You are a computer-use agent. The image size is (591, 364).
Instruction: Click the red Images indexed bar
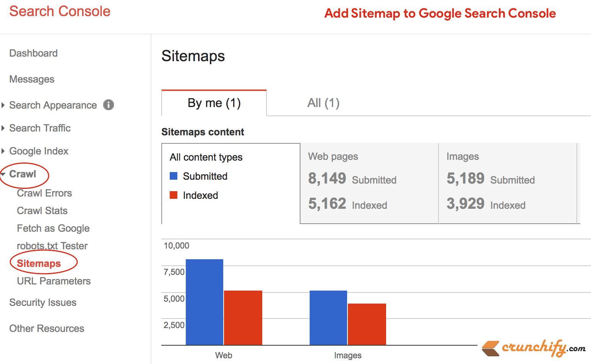tap(367, 324)
